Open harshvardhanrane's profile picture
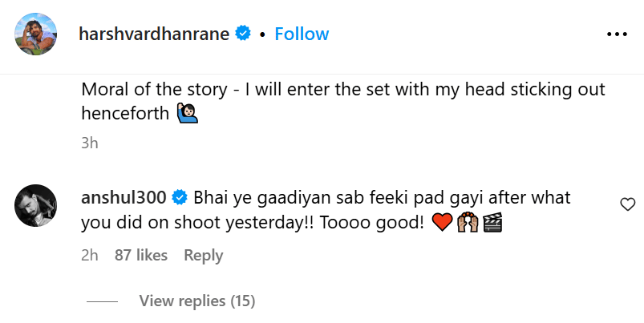 coord(35,34)
